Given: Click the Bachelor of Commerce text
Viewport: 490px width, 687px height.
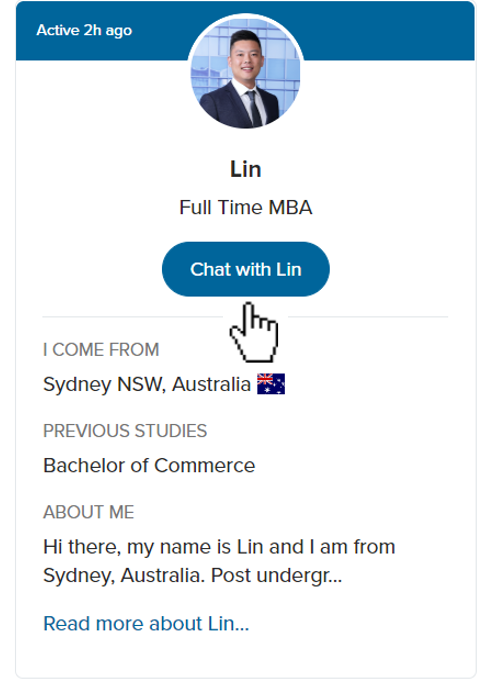Looking at the screenshot, I should click(149, 465).
